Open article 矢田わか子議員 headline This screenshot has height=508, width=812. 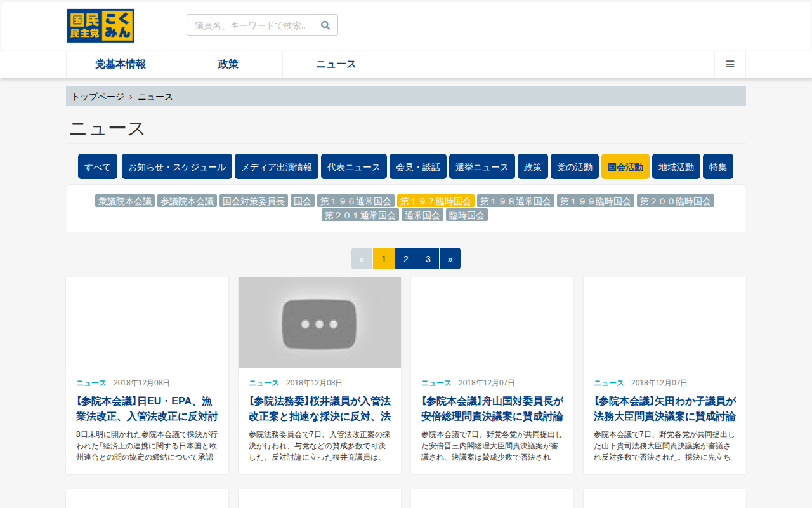[x=665, y=409]
